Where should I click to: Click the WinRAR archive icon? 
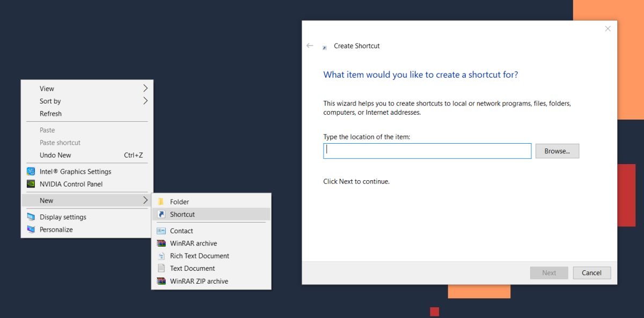[161, 243]
